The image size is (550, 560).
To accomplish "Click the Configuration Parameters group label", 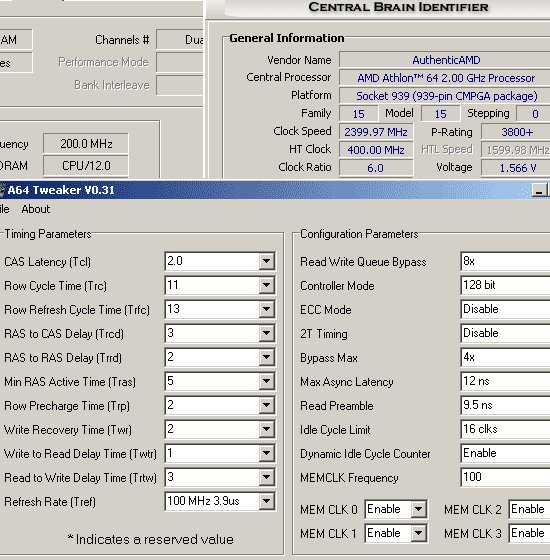I will click(359, 234).
